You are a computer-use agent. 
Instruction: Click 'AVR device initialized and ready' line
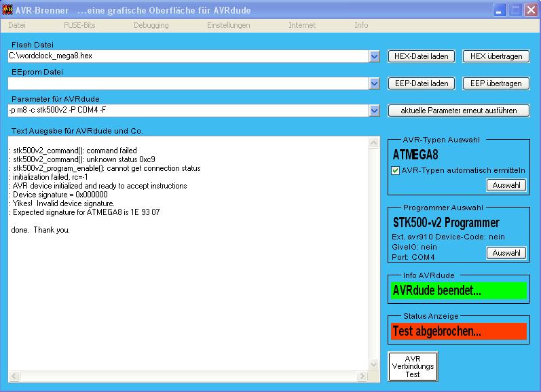tap(98, 186)
